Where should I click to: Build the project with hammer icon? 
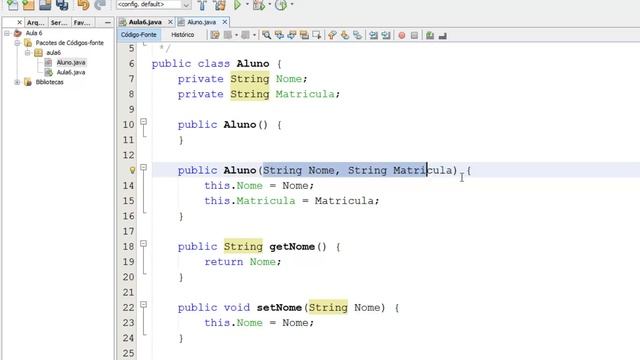click(202, 5)
